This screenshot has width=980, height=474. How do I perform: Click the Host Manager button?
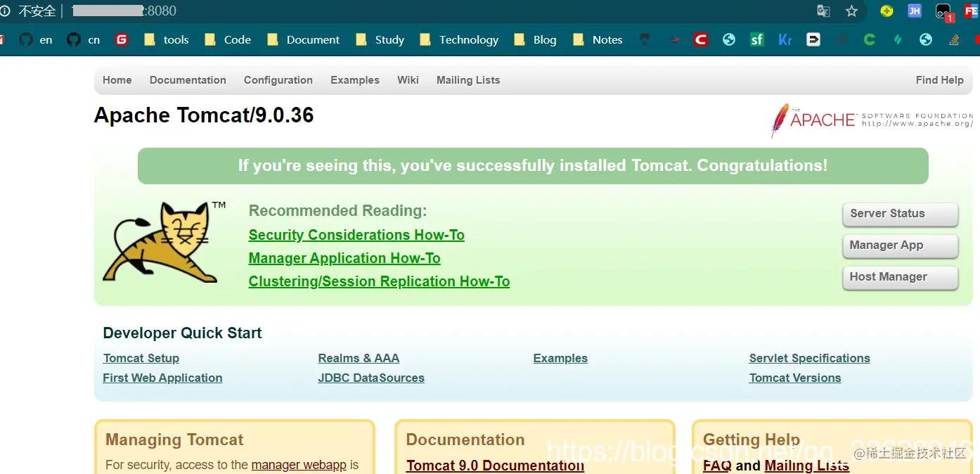(x=900, y=277)
